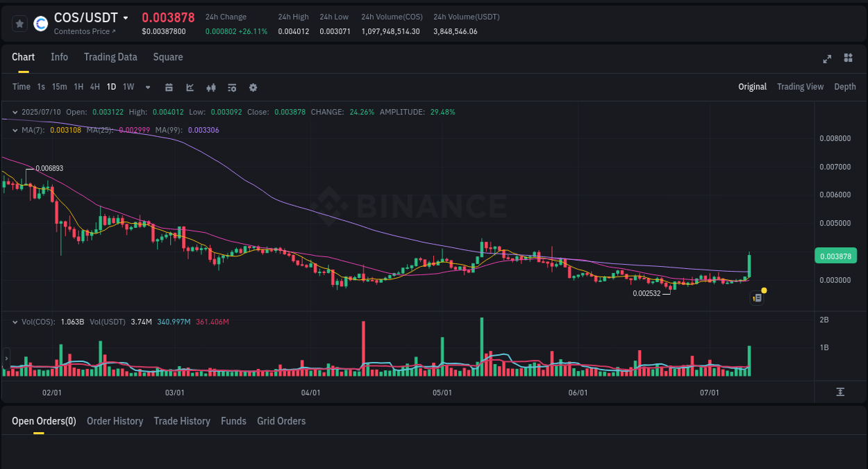
Task: Collapse the MA indicator row
Action: click(x=15, y=130)
